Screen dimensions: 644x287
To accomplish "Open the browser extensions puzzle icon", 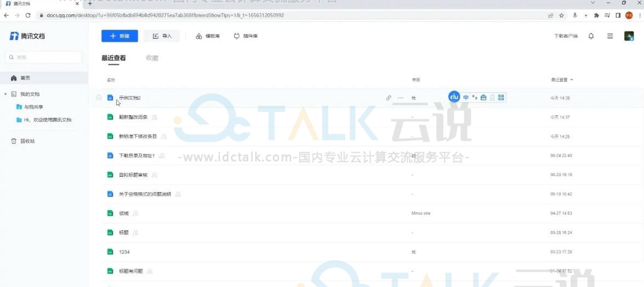I will tap(596, 15).
